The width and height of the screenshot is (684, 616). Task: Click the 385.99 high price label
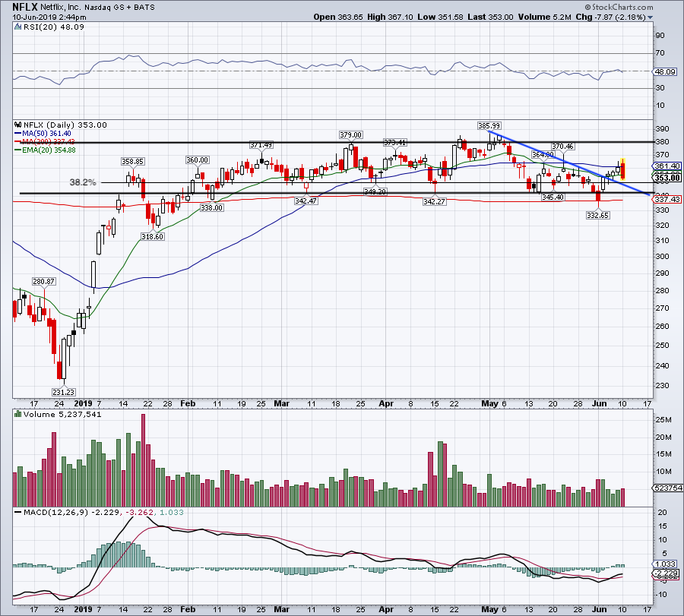pos(489,126)
